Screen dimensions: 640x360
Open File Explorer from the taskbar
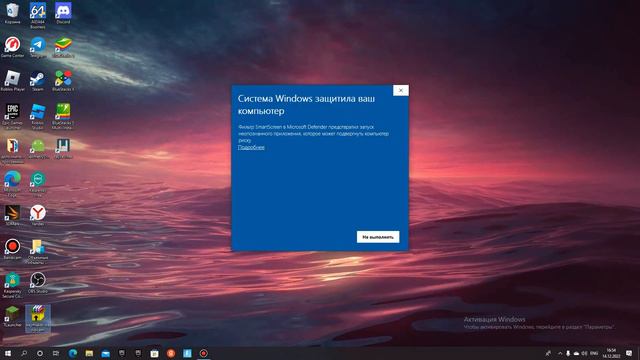[89, 353]
